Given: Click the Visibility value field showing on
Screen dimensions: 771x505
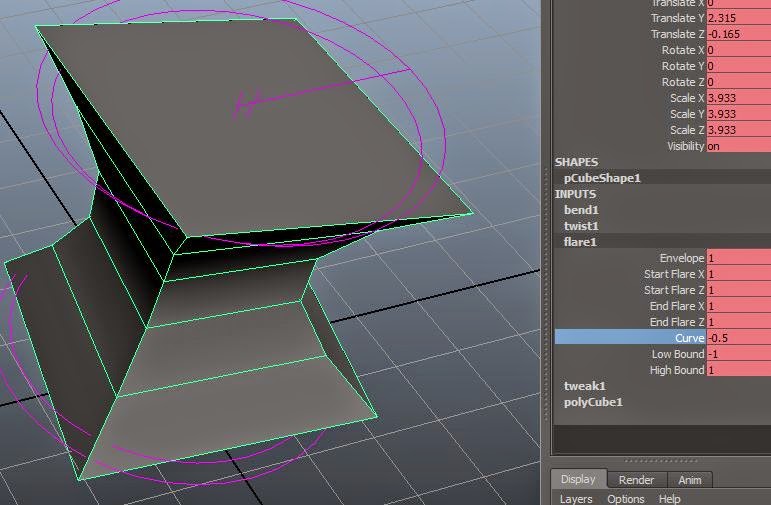Looking at the screenshot, I should pyautogui.click(x=739, y=146).
